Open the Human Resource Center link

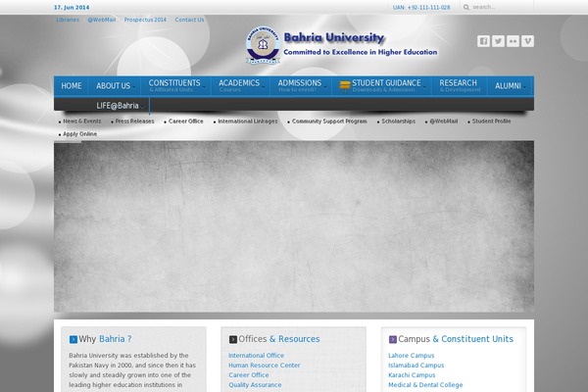coord(265,365)
